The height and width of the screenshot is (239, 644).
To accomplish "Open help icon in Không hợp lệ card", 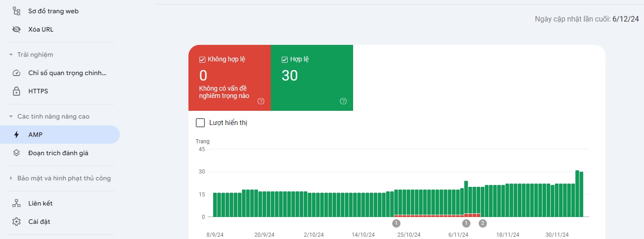I will [x=261, y=101].
